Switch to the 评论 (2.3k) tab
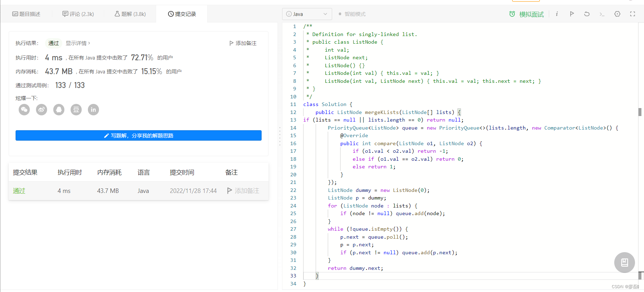The width and height of the screenshot is (644, 292). point(78,14)
